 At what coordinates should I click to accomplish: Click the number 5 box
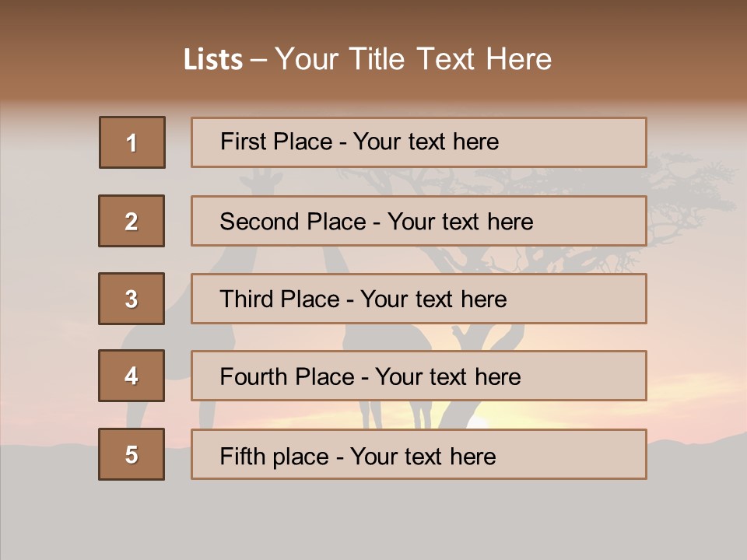click(x=132, y=454)
